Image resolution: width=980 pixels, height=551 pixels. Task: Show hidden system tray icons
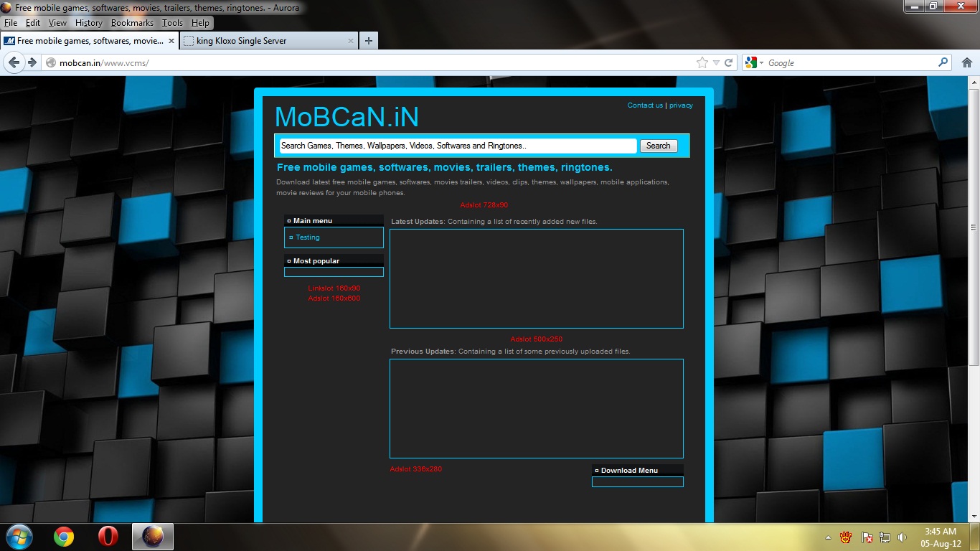pos(829,537)
